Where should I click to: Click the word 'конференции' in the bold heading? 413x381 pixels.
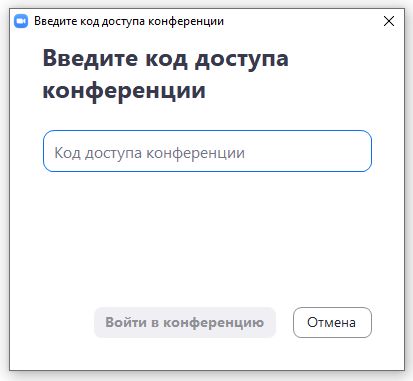124,91
